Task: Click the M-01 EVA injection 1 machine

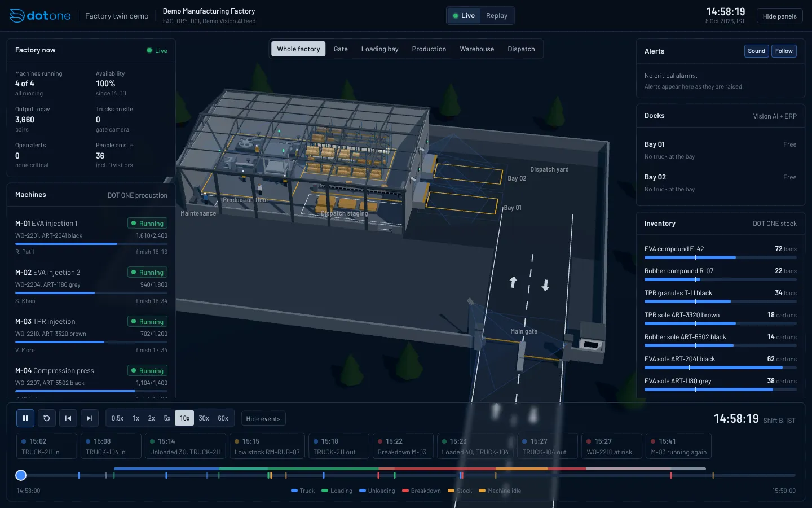Action: (x=91, y=237)
